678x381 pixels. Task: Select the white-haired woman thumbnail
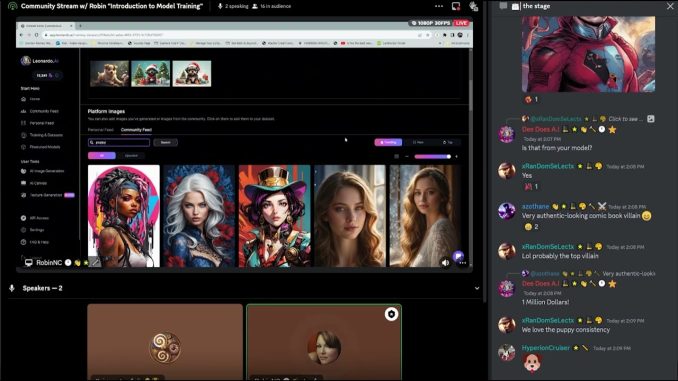199,216
